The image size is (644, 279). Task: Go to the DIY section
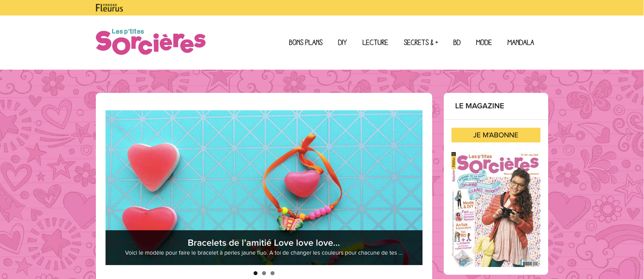[342, 43]
